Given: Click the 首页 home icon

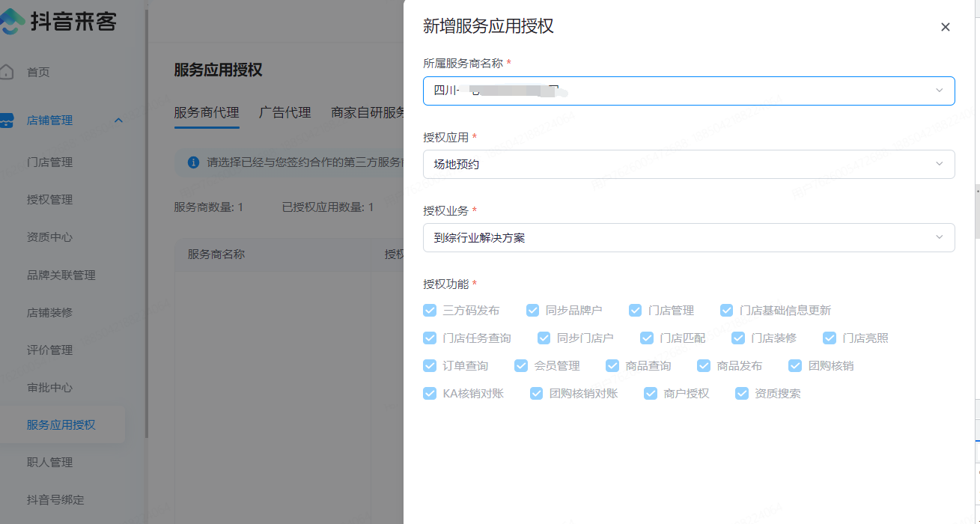Looking at the screenshot, I should tap(7, 72).
